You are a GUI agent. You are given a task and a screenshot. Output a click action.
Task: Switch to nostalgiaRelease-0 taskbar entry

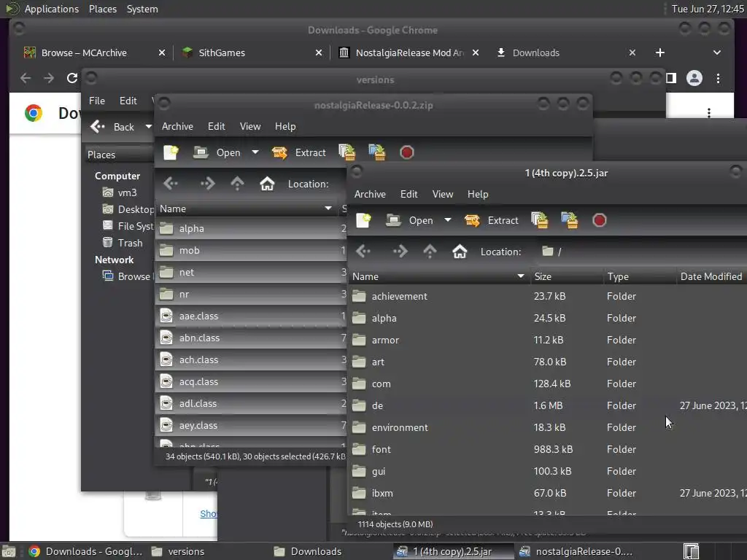576,551
